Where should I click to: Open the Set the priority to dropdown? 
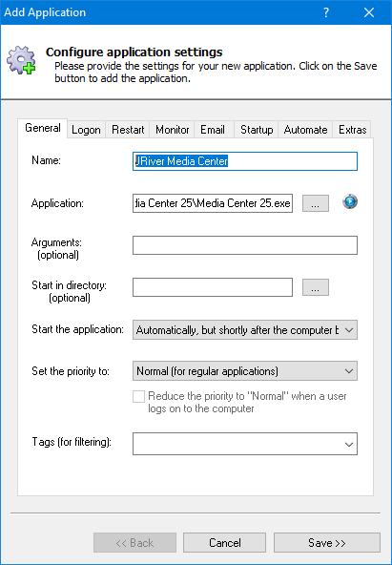coord(245,370)
